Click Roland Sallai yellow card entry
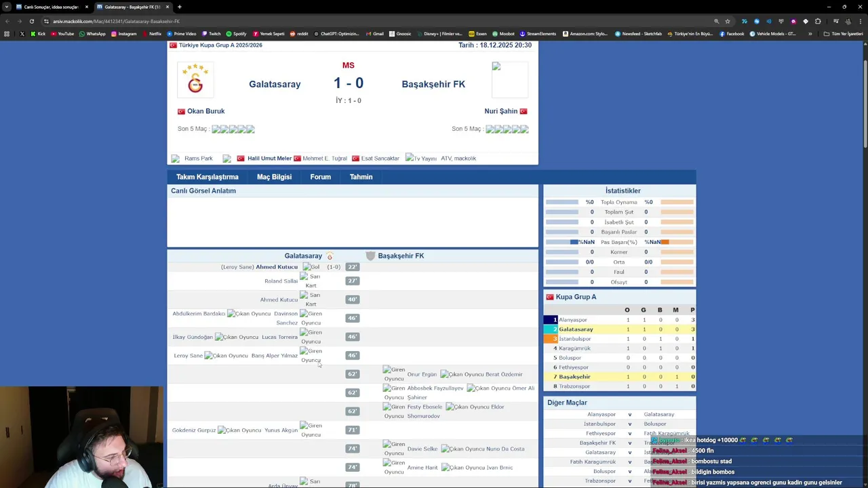 point(281,281)
